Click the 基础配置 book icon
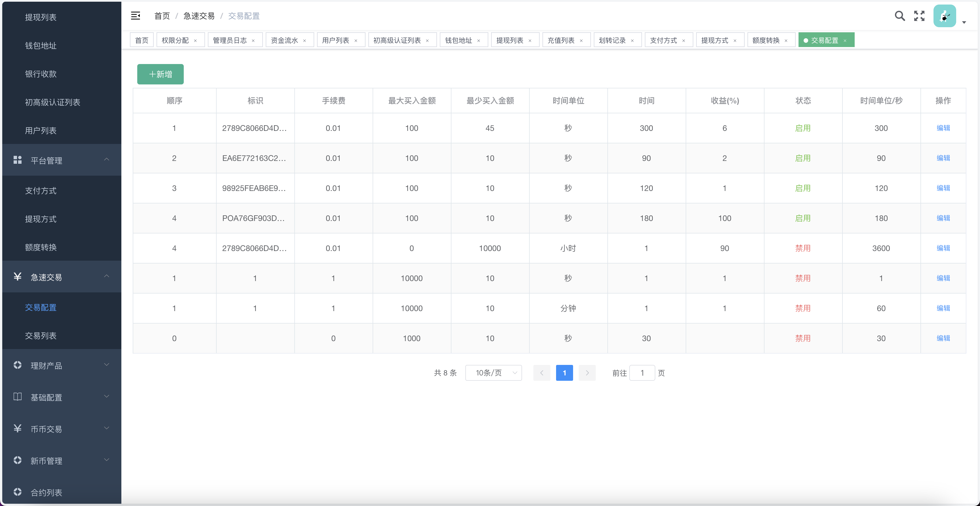This screenshot has height=506, width=980. (17, 397)
